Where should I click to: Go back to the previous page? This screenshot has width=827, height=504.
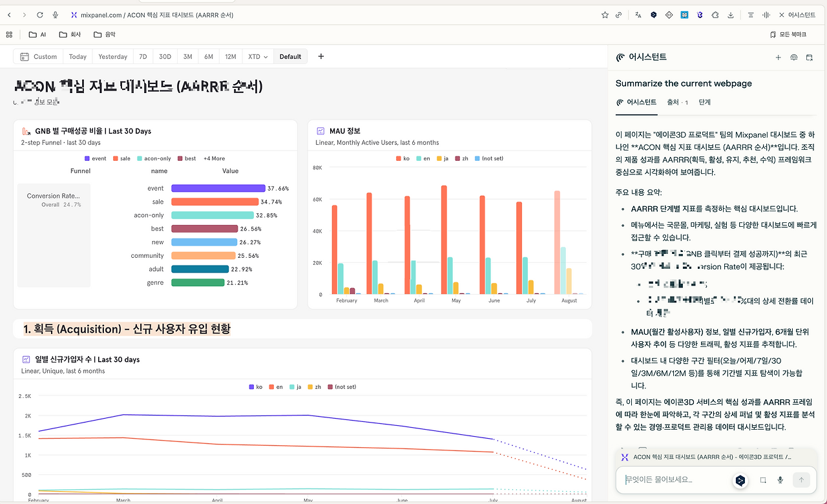pyautogui.click(x=9, y=15)
